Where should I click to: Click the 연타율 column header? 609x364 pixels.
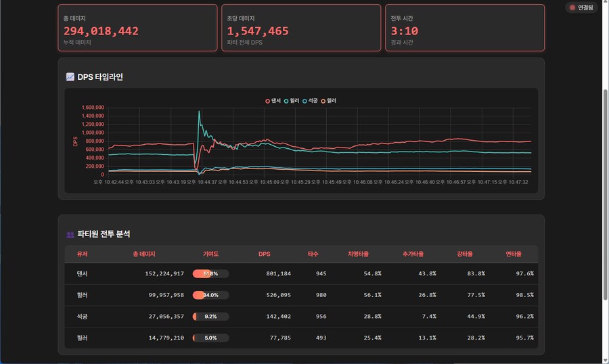coord(514,254)
